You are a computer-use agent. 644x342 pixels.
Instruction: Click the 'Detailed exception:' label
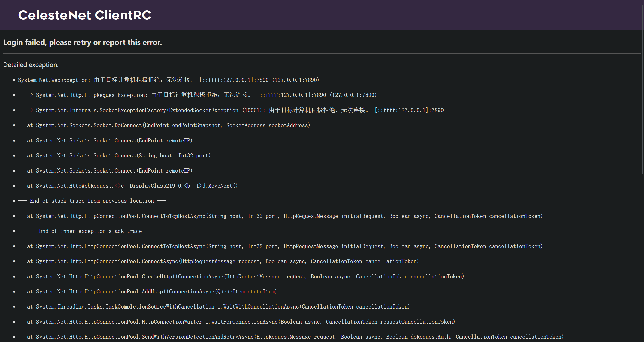pos(31,65)
